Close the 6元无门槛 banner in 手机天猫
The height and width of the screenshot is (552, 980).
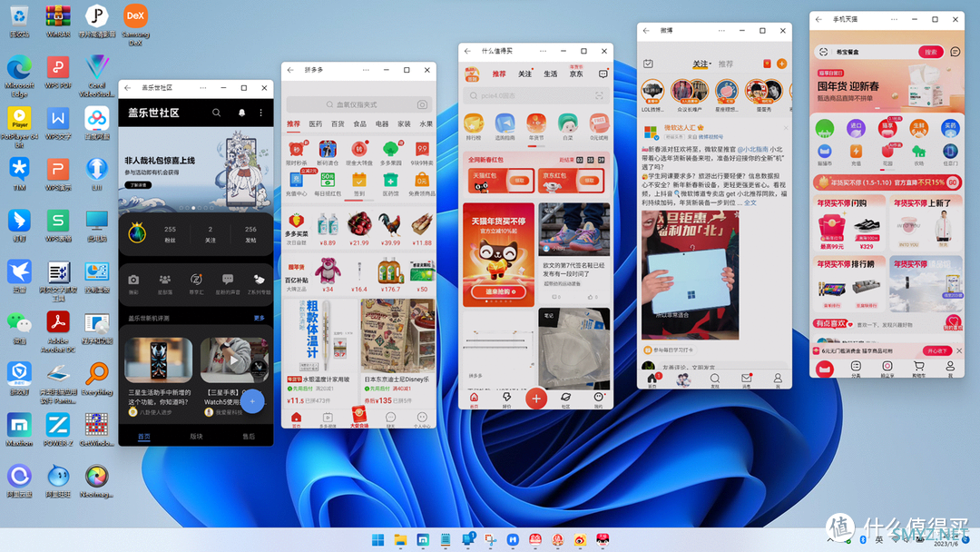tap(959, 350)
